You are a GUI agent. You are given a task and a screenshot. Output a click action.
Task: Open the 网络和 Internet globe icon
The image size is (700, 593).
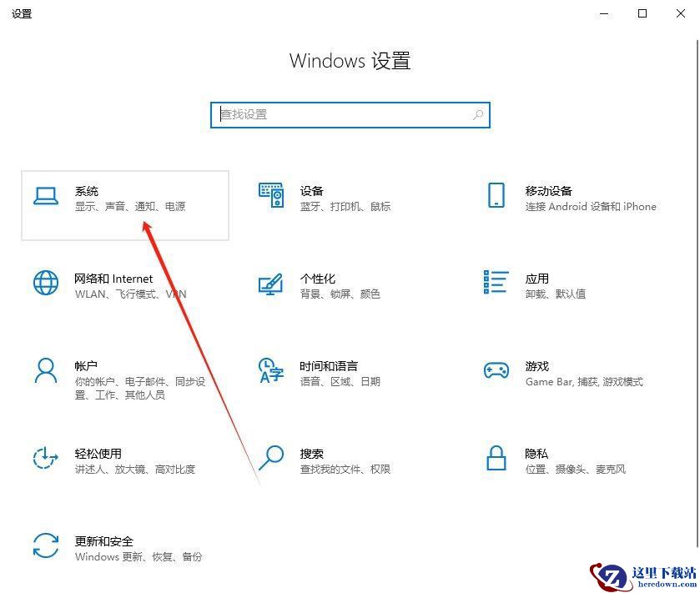(x=46, y=283)
